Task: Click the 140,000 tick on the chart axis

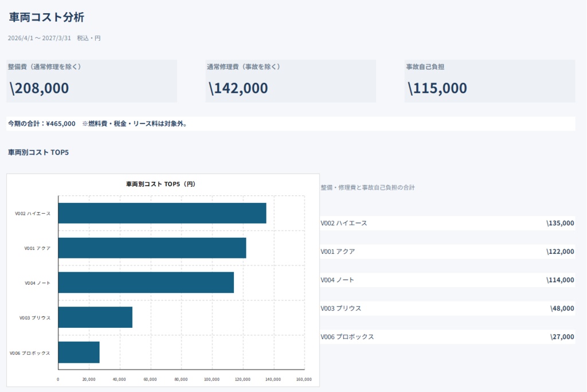Action: [273, 379]
